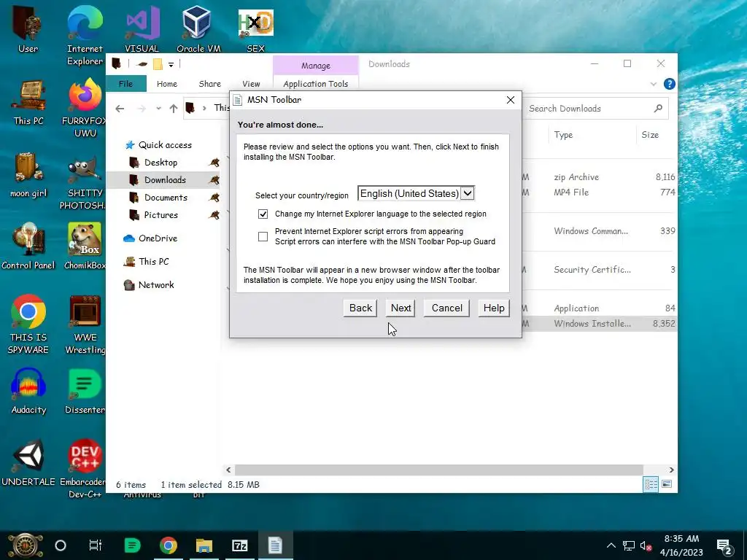Open Chrome icon labeled THIS IS SPYWARE
The image size is (747, 560).
(x=28, y=324)
